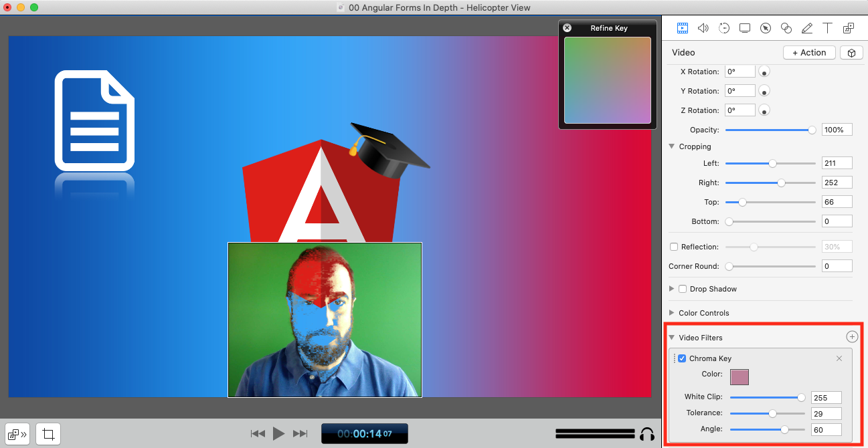Close the Refine Key popup

tap(567, 28)
